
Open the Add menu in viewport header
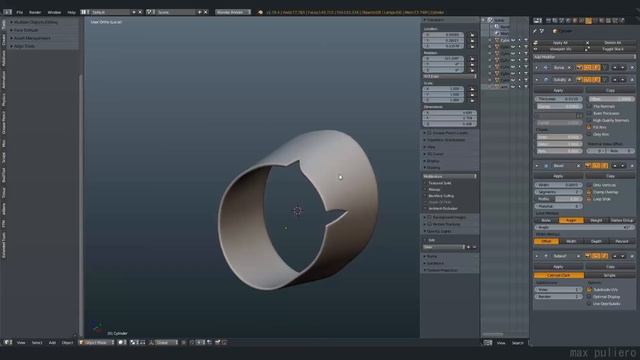click(52, 342)
